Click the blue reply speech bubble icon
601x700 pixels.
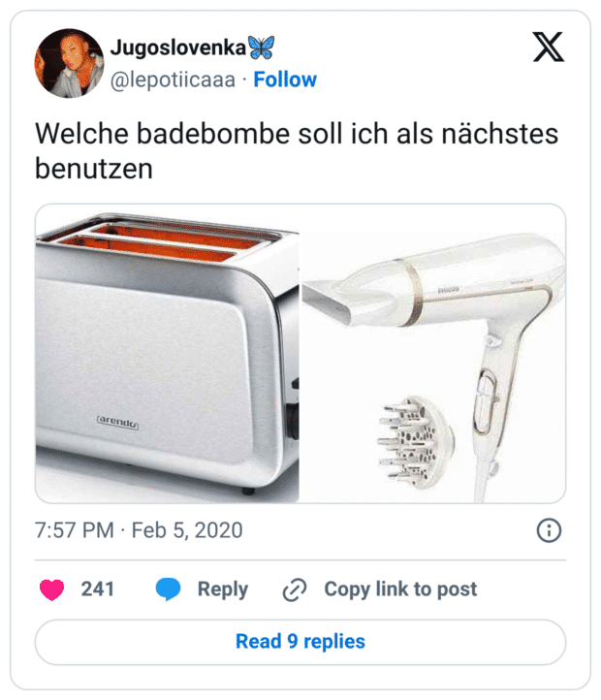coord(168,589)
